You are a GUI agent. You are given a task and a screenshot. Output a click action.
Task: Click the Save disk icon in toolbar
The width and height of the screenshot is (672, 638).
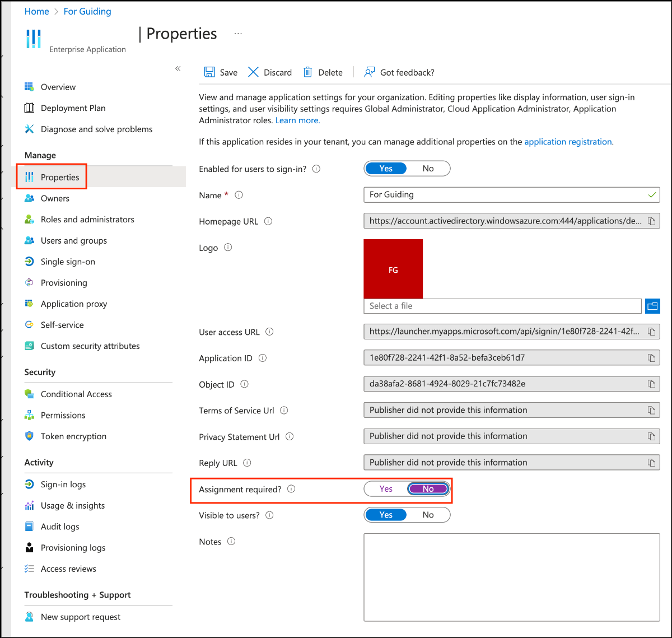pyautogui.click(x=209, y=72)
